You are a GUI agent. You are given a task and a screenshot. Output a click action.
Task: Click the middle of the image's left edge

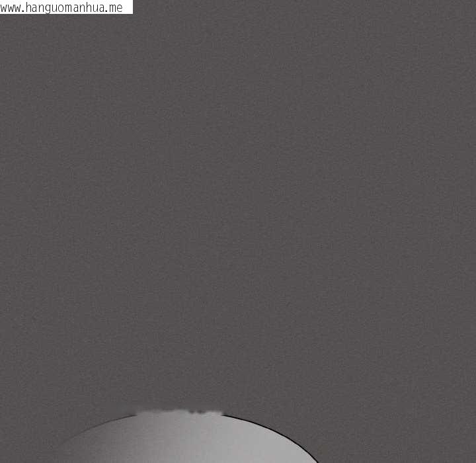[x=3, y=232]
